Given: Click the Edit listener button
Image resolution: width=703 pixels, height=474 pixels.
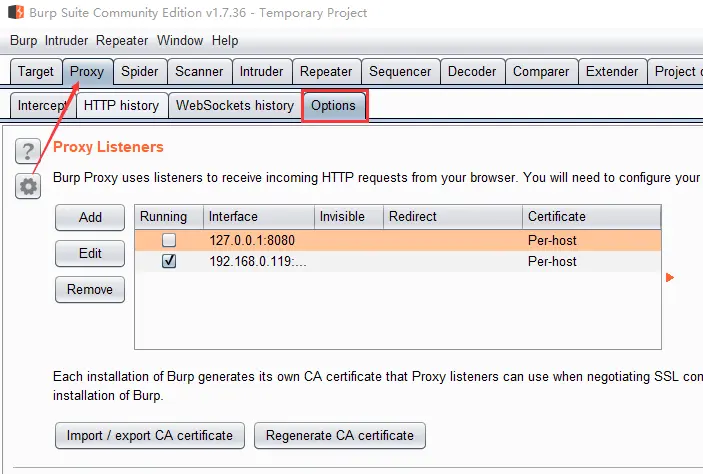Looking at the screenshot, I should [90, 254].
